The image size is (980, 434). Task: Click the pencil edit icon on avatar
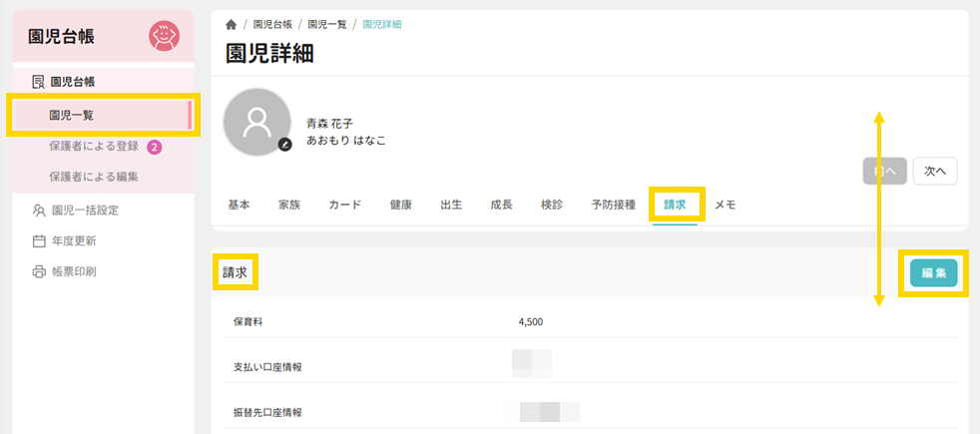(x=284, y=145)
